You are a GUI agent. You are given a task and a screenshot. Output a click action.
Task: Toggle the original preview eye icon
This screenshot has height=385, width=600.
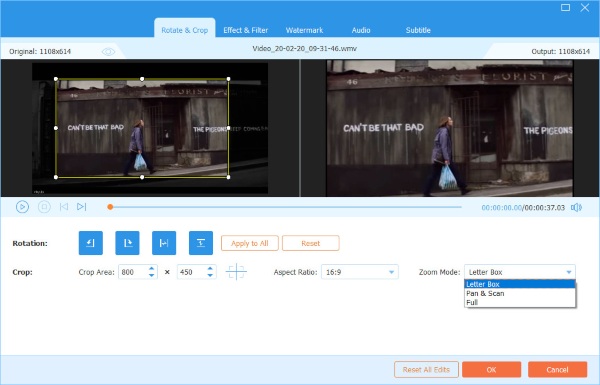point(108,52)
